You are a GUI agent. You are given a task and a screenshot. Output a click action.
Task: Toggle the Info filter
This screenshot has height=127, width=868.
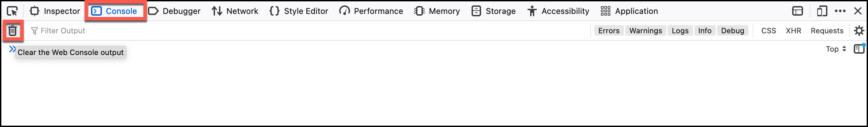(x=705, y=31)
